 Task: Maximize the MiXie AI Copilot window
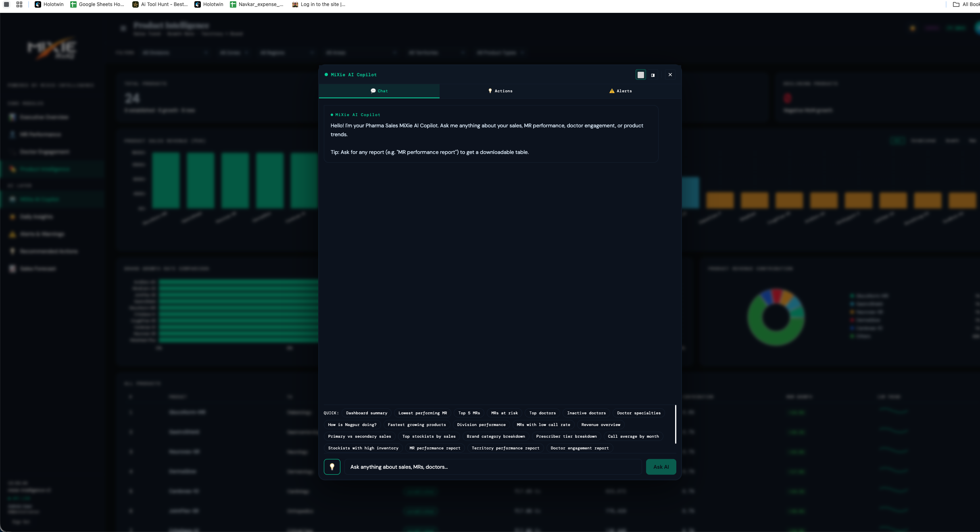pyautogui.click(x=641, y=75)
